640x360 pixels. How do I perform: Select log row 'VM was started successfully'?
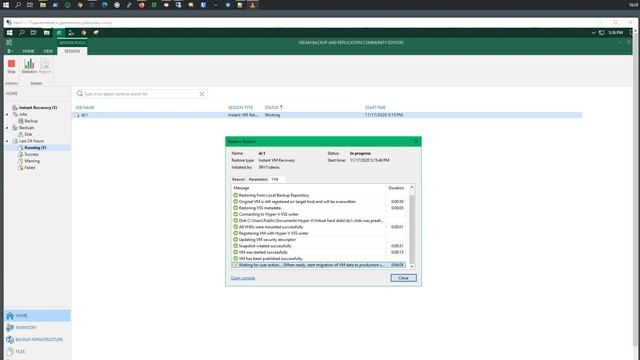pos(319,252)
